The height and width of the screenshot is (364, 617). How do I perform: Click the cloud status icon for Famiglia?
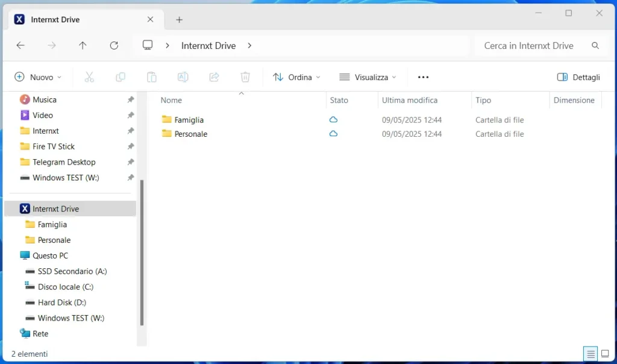[333, 120]
